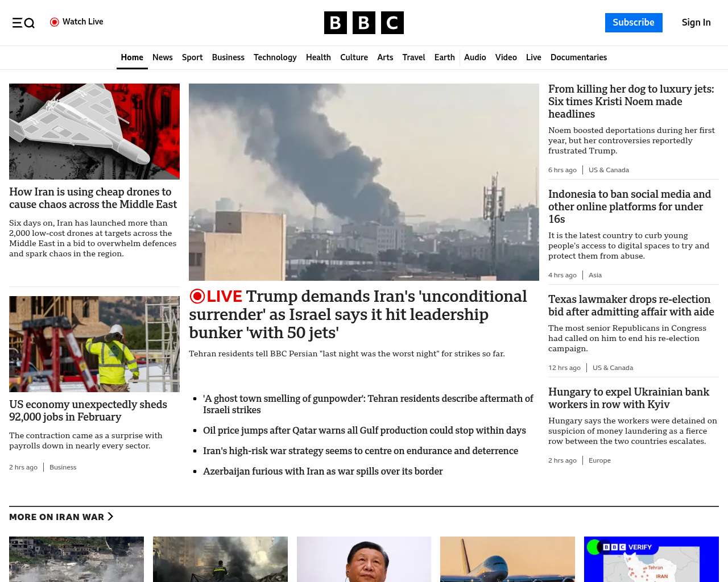This screenshot has height=582, width=728.
Task: Open Iran's high-risk war strategy article
Action: [361, 451]
